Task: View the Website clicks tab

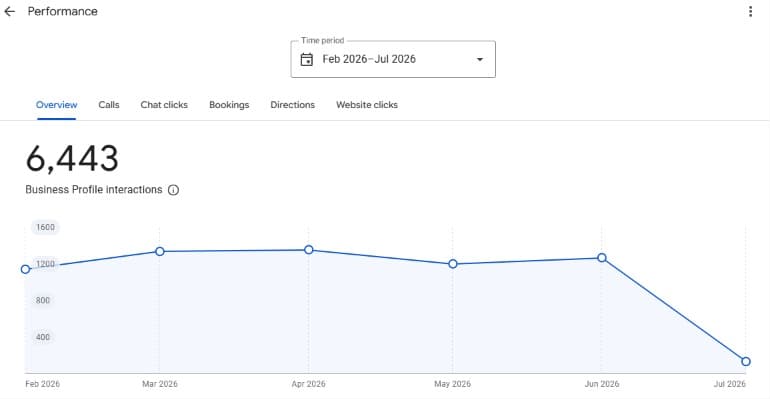Action: point(367,105)
